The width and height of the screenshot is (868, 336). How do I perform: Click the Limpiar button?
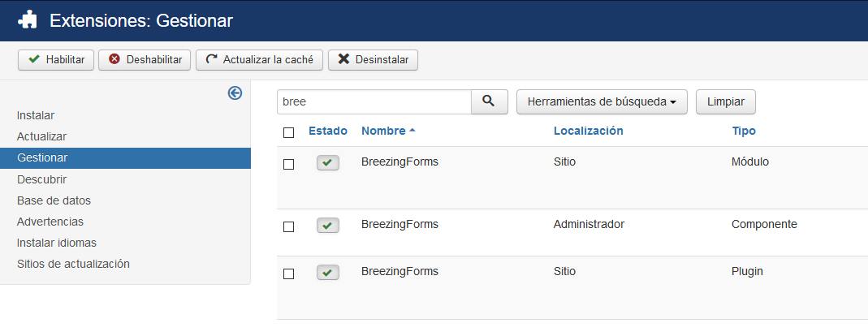pyautogui.click(x=726, y=101)
